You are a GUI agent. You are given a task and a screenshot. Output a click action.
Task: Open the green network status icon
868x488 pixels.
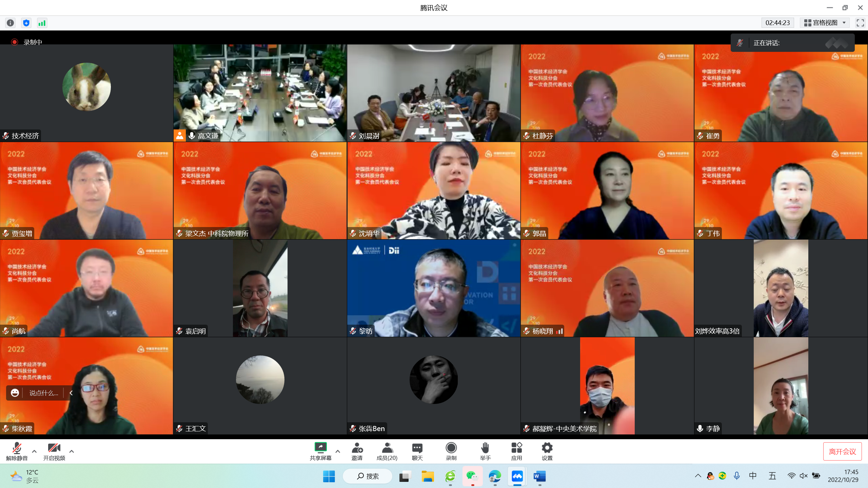(42, 23)
